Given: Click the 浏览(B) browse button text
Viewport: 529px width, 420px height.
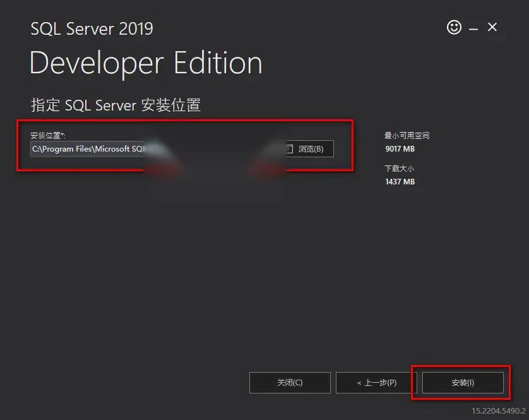Looking at the screenshot, I should (x=311, y=149).
